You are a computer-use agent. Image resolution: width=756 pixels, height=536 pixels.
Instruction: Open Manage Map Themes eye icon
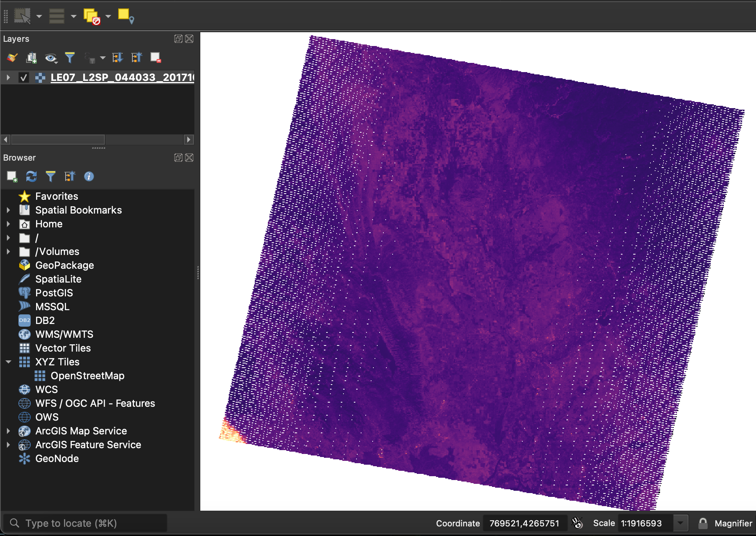50,58
